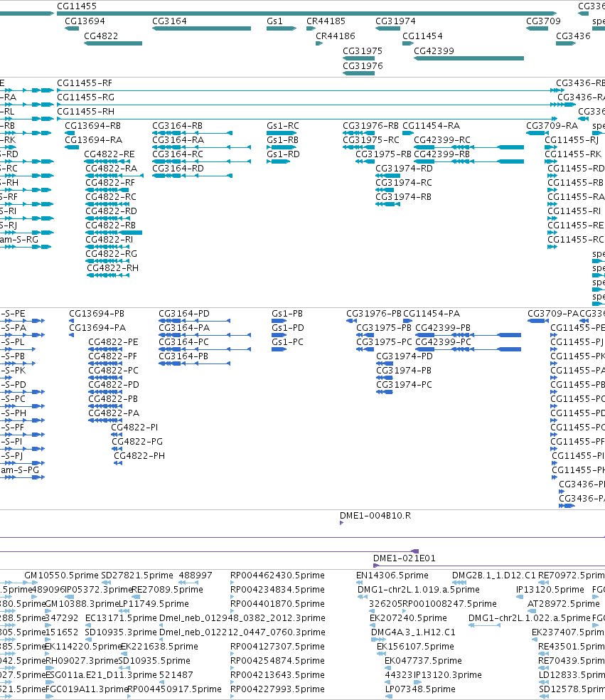Select RE27089.5prime entry
The height and width of the screenshot is (700, 605).
[167, 590]
